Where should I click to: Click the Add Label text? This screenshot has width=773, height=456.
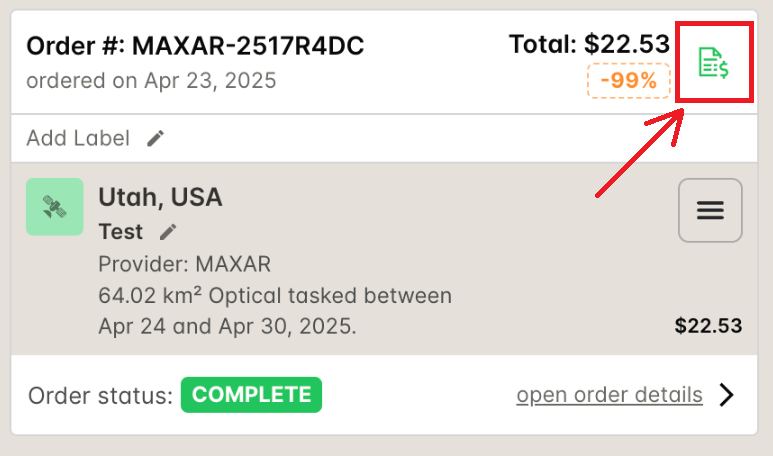pyautogui.click(x=78, y=138)
